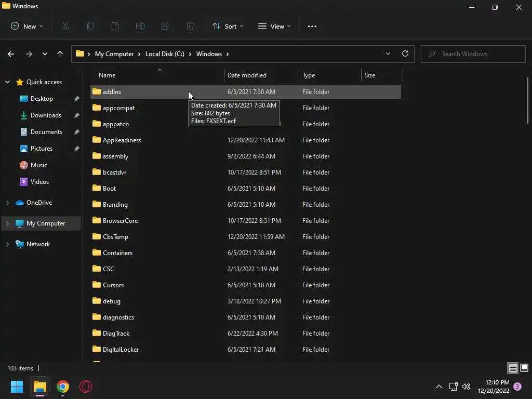Open the Sort options dropdown
Screen dimensions: 532x399
point(228,26)
